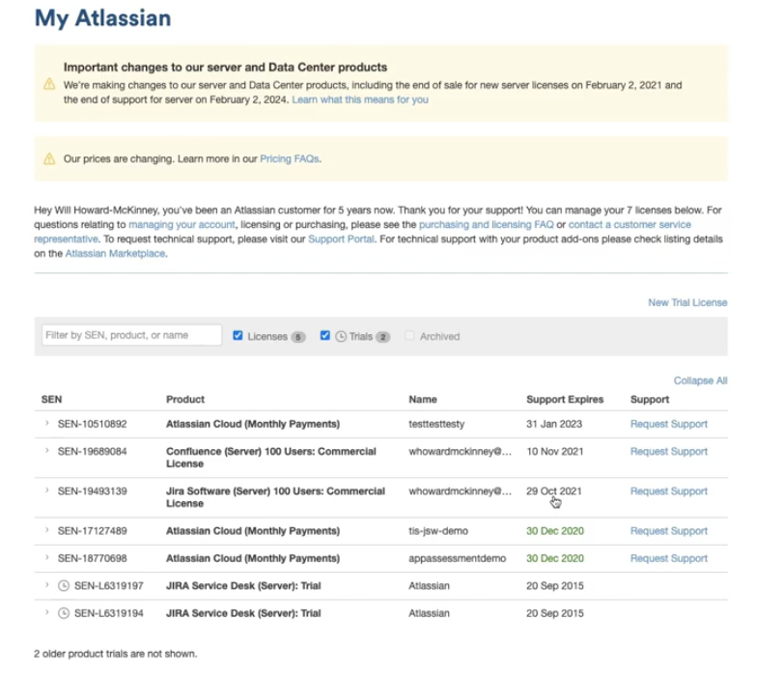Click the Filter by SEN, product, or name field

coord(131,335)
